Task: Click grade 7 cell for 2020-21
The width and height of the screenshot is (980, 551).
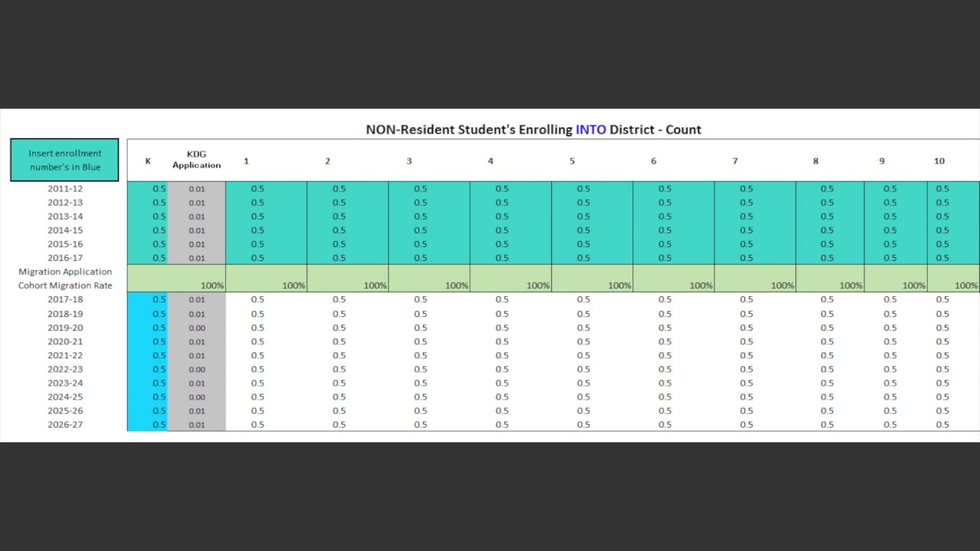Action: (x=755, y=341)
